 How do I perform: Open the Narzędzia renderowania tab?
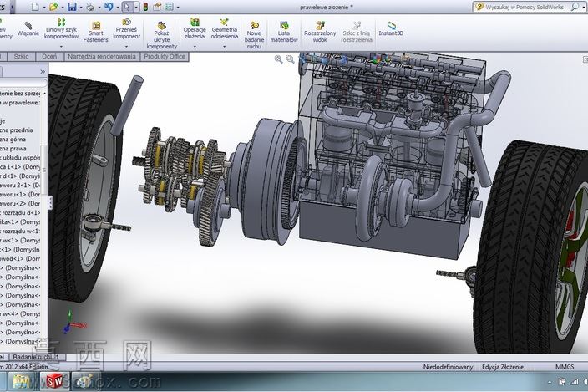click(102, 56)
